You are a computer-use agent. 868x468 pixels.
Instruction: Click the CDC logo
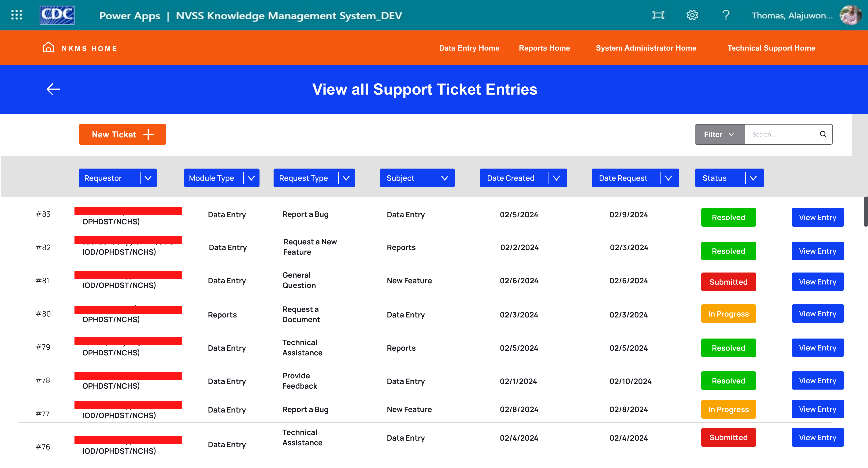57,15
